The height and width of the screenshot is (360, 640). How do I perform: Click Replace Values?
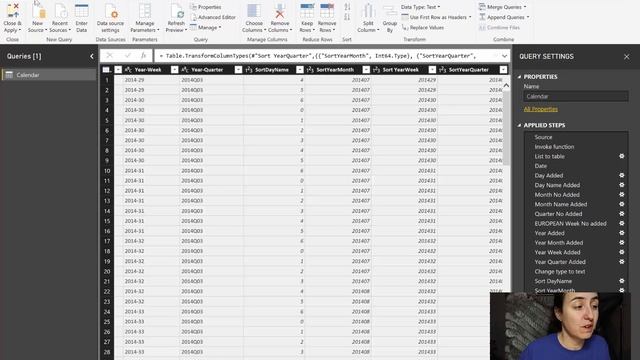[423, 27]
